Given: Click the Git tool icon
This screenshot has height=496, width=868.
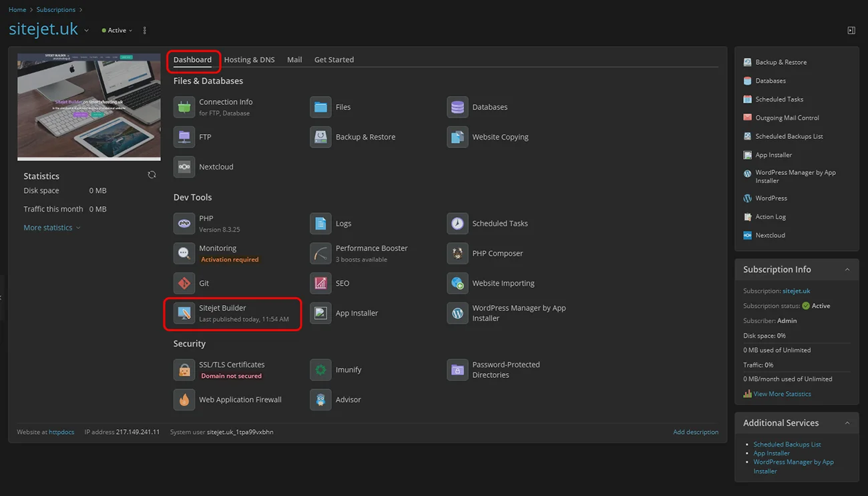Looking at the screenshot, I should (184, 283).
